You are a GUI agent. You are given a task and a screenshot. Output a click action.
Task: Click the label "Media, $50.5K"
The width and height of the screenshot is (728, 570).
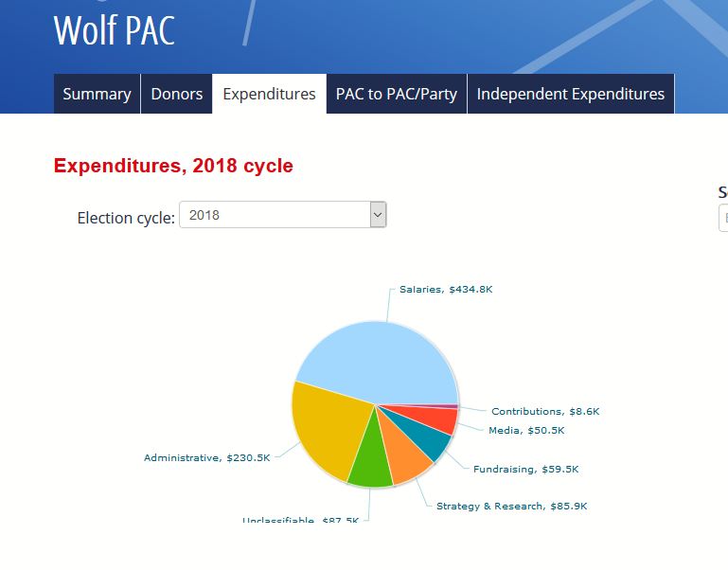pyautogui.click(x=526, y=431)
